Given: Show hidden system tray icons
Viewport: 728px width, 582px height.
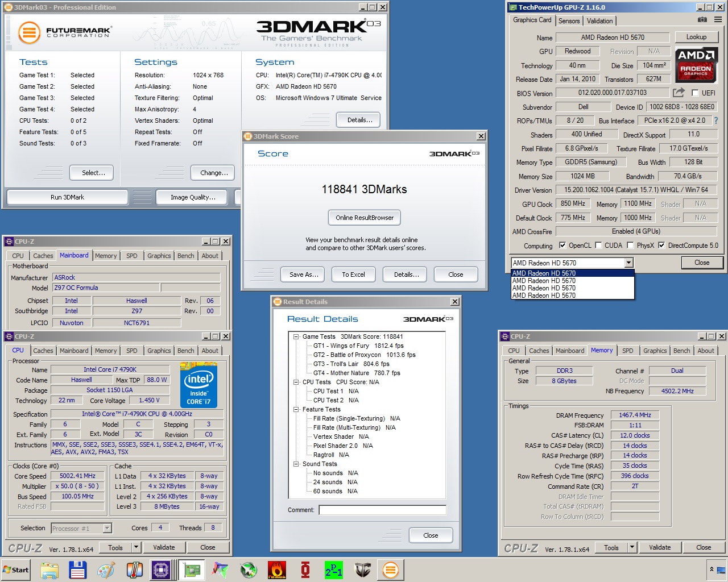Looking at the screenshot, I should click(712, 569).
